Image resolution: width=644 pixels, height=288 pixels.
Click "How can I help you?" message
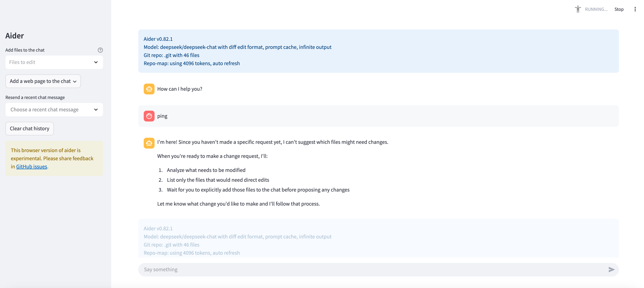point(180,89)
